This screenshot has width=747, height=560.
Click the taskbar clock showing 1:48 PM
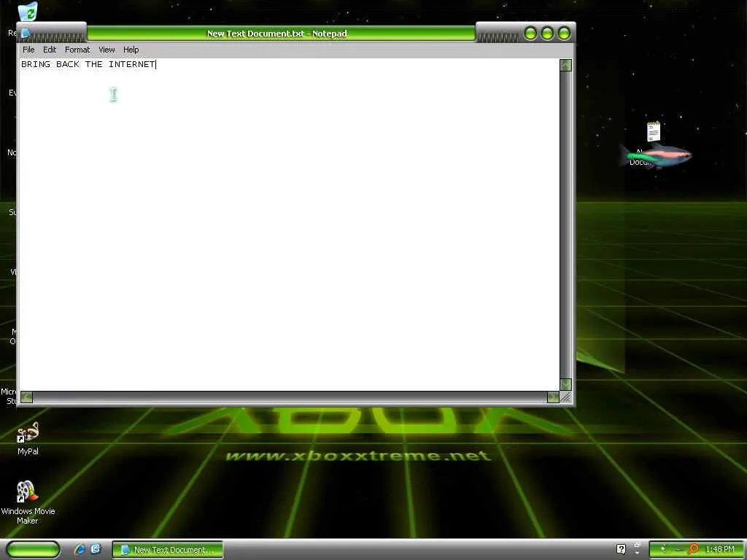click(720, 549)
